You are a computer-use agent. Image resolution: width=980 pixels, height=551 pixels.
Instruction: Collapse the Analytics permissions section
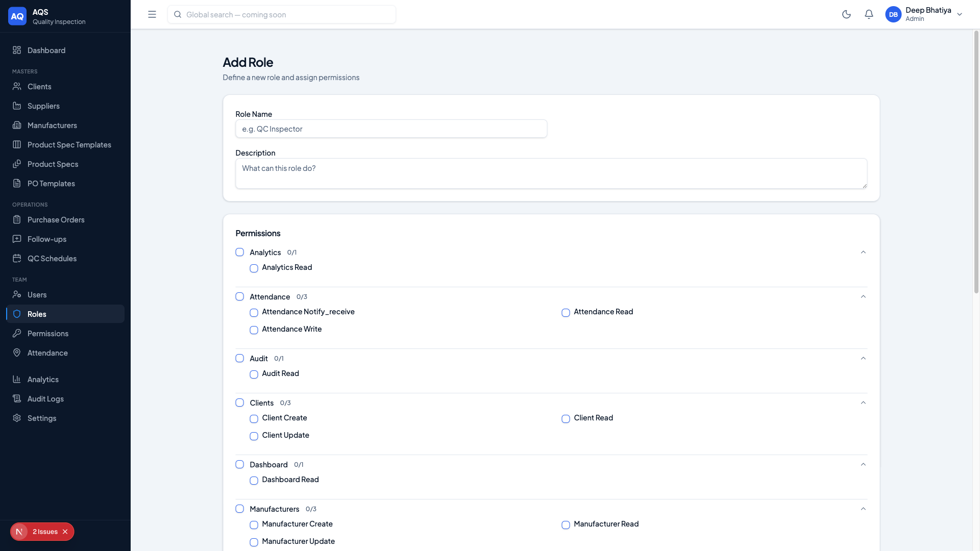(863, 252)
